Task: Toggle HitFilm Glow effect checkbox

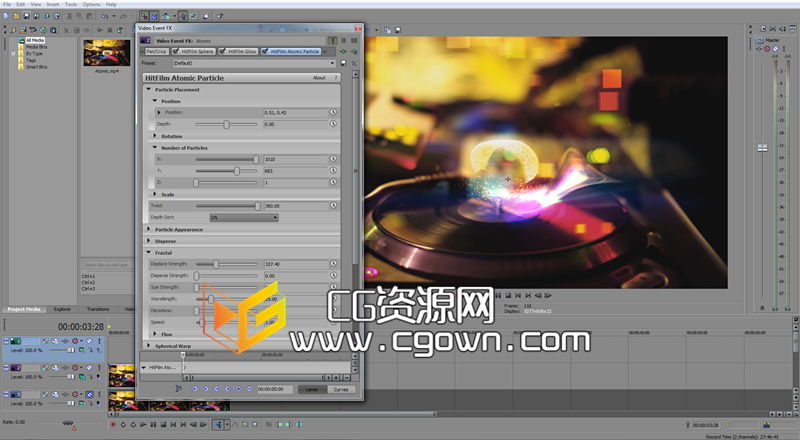Action: pos(222,52)
